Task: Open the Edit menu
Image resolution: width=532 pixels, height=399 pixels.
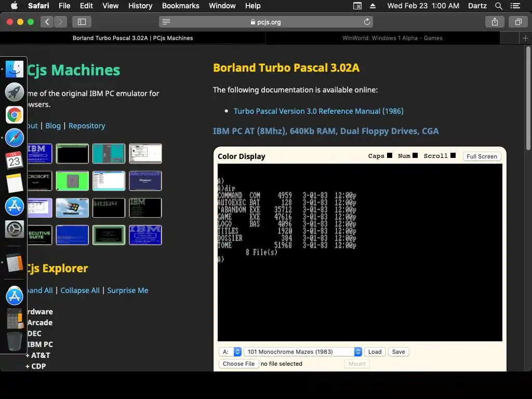Action: point(86,6)
